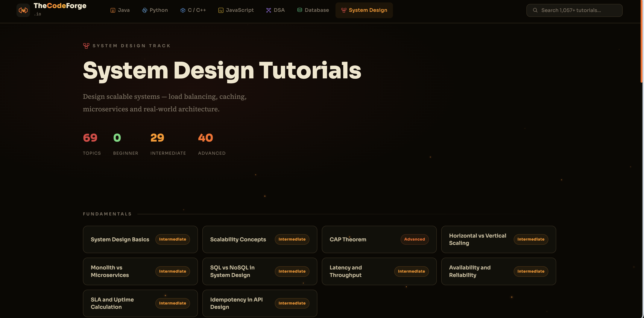644x318 pixels.
Task: Open the DSA tutorials section
Action: tap(275, 10)
